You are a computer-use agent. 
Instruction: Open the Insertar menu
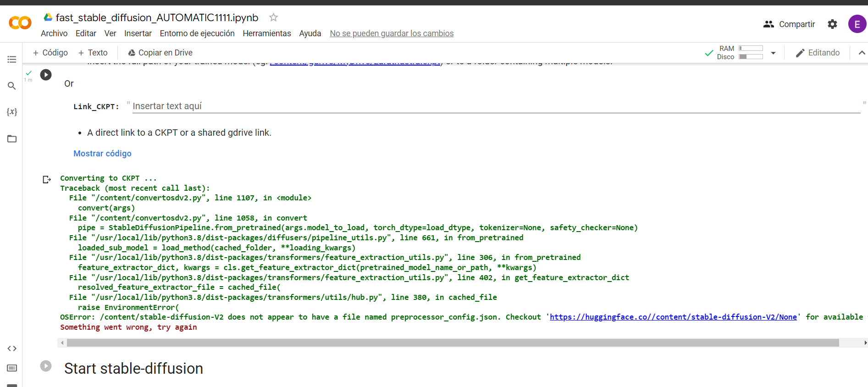tap(138, 33)
